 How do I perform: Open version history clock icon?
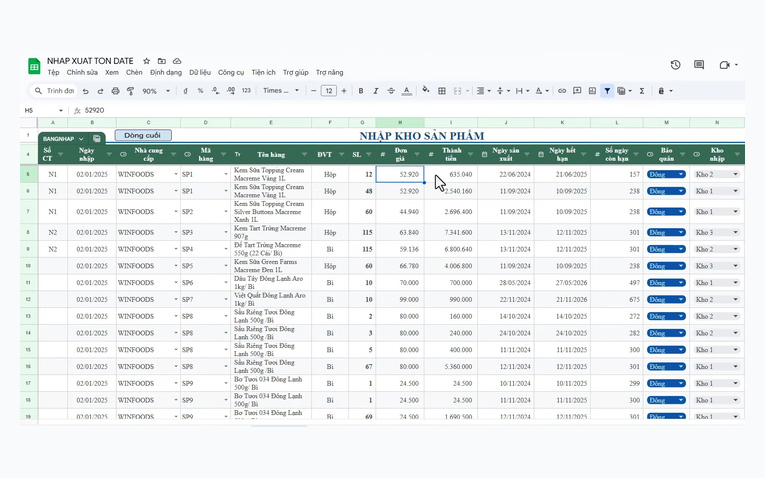pos(675,65)
